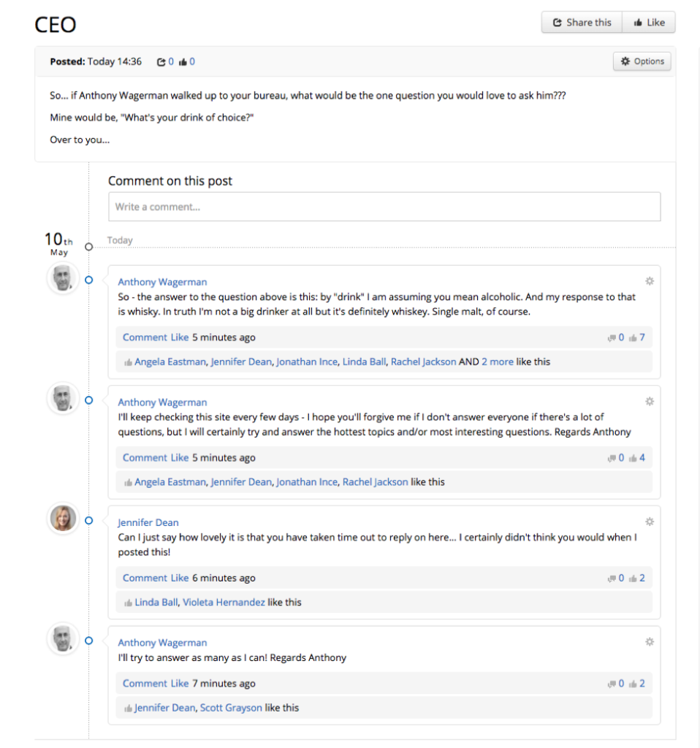Screen dimensions: 700x748
Task: Click the thumbs-up count on Anthony's first comment
Action: (x=642, y=337)
